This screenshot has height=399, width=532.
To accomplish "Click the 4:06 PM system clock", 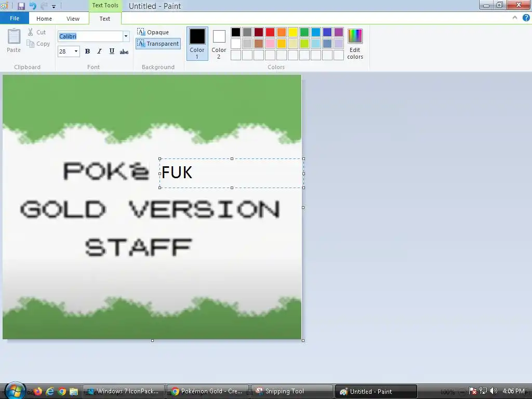I will pyautogui.click(x=515, y=391).
